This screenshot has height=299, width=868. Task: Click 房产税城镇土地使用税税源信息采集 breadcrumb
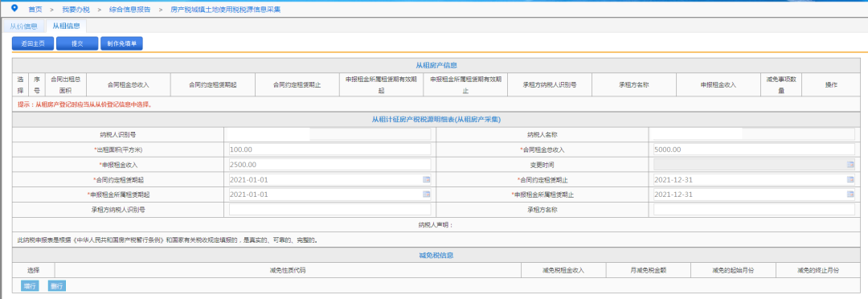click(x=225, y=10)
